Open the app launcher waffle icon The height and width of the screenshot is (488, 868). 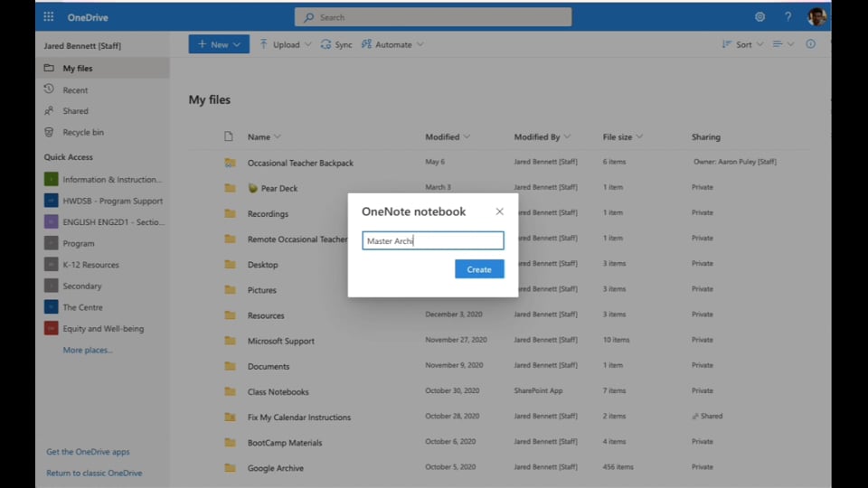click(x=49, y=17)
